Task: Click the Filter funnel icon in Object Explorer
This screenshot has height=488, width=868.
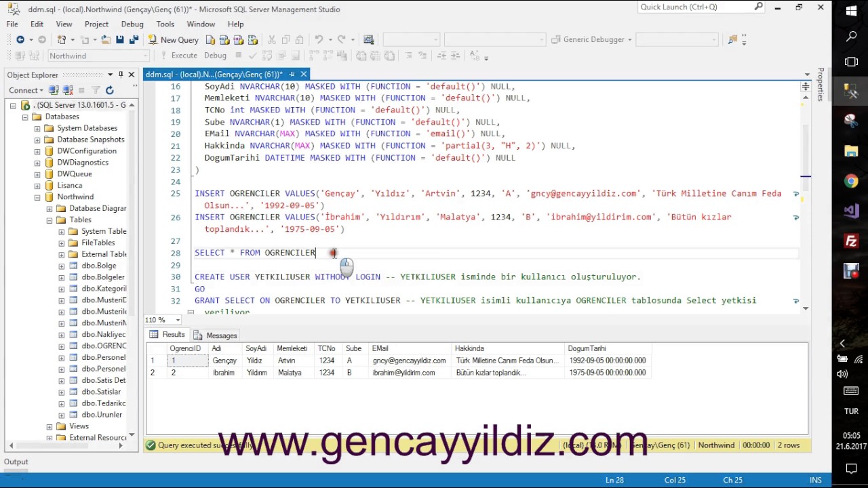Action: tap(96, 90)
